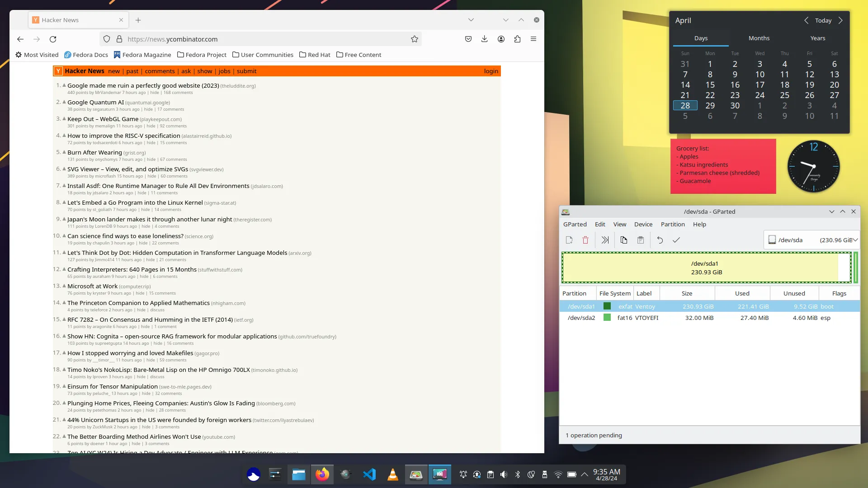The image size is (868, 488).
Task: Click '1 operation pending' status text
Action: click(x=594, y=436)
